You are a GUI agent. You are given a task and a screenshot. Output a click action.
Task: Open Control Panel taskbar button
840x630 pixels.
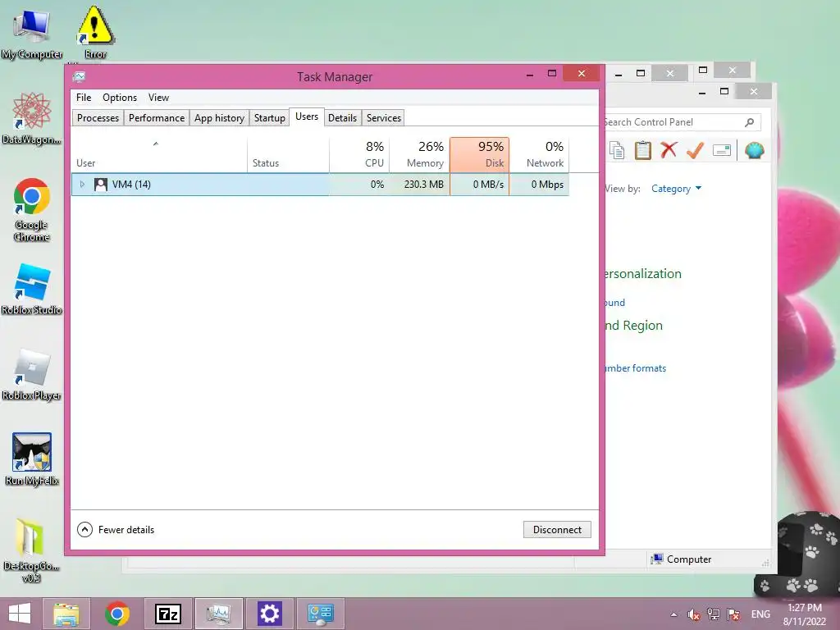(321, 614)
